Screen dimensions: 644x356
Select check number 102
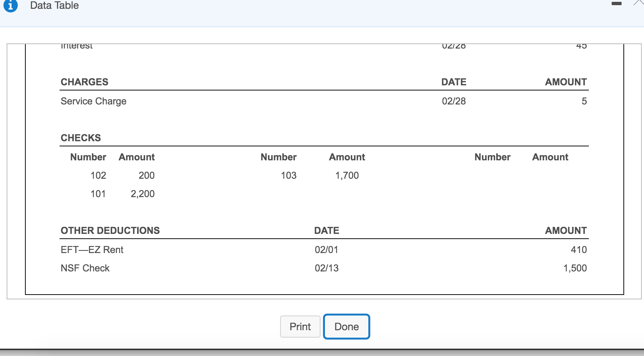98,175
